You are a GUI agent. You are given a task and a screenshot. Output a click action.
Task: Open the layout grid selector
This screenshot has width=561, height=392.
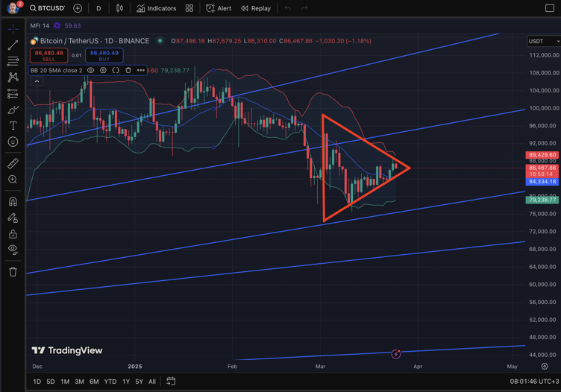point(189,8)
